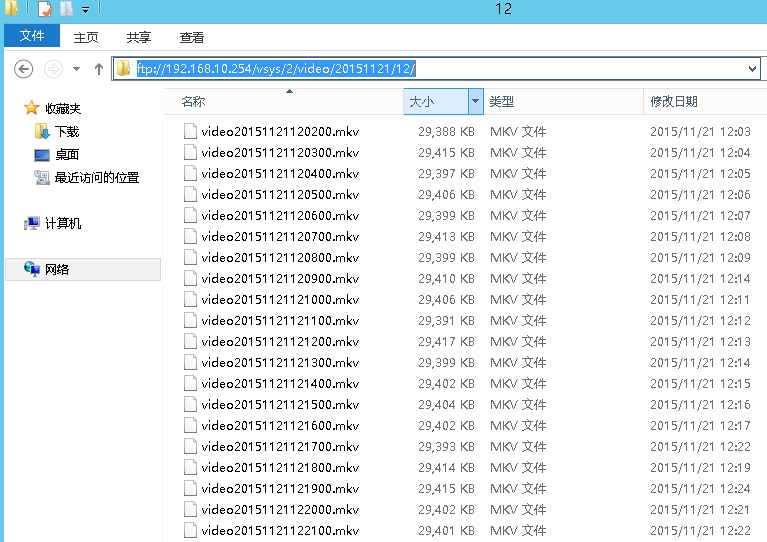This screenshot has width=767, height=542.
Task: Click the folder icon in address bar
Action: pyautogui.click(x=123, y=68)
